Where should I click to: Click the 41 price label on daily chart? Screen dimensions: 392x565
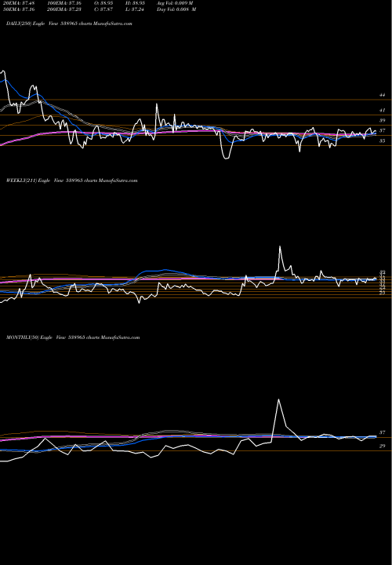[383, 111]
